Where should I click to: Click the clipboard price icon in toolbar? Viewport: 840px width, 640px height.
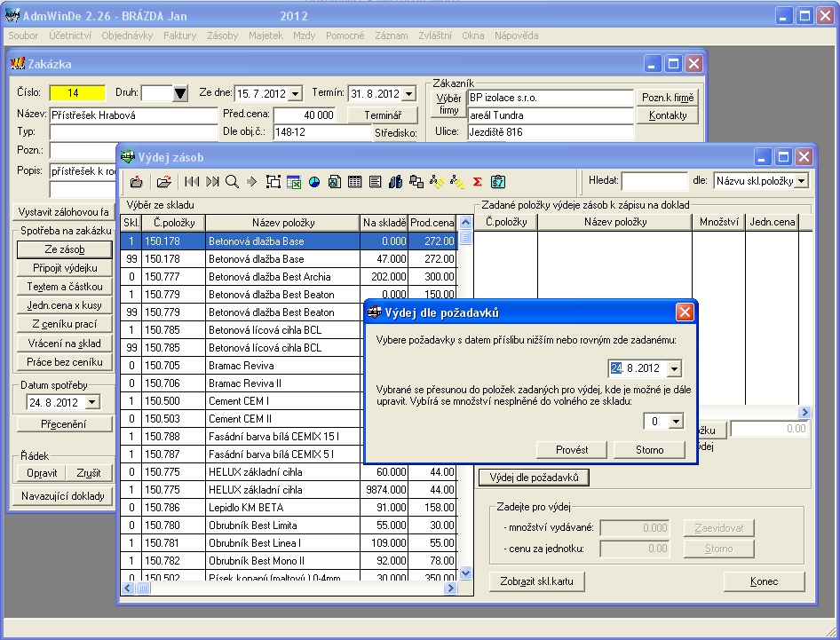click(498, 182)
